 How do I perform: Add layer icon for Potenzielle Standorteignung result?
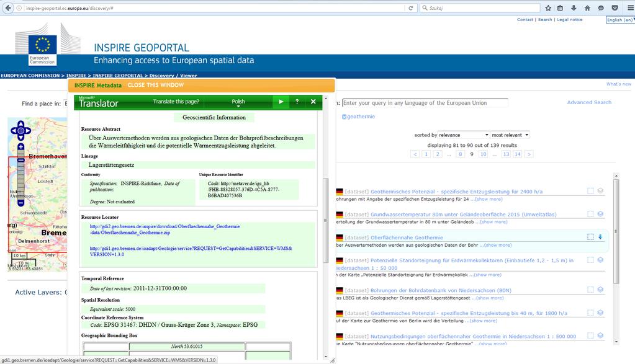[x=600, y=260]
